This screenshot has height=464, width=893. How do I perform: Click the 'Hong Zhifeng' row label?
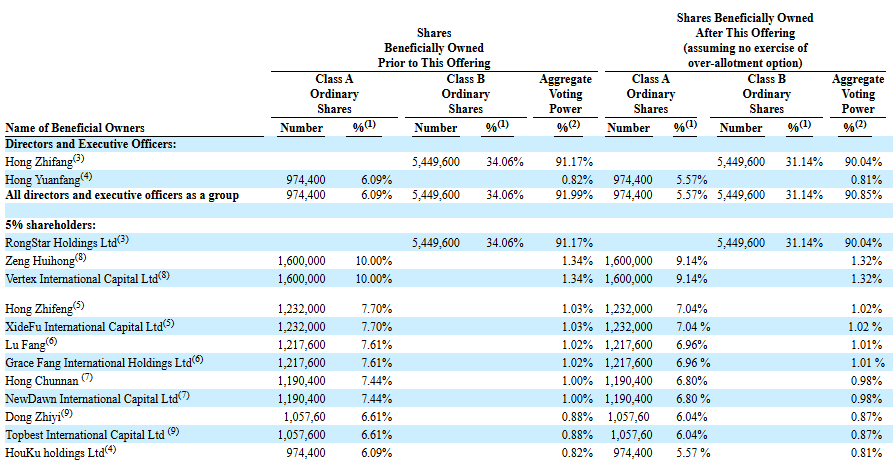coord(39,309)
